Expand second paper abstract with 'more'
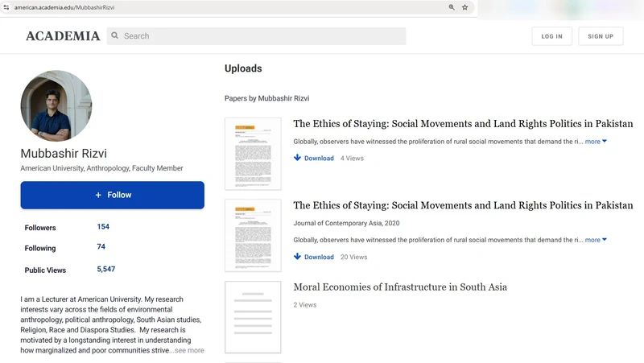The image size is (644, 363). [x=595, y=240]
